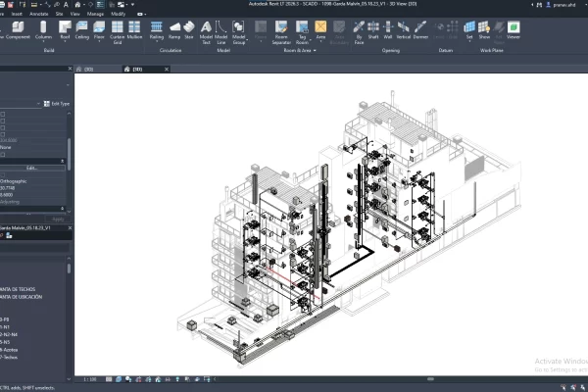Screen dimensions: 588x392
Task: Select the Ramp tool
Action: (x=174, y=30)
